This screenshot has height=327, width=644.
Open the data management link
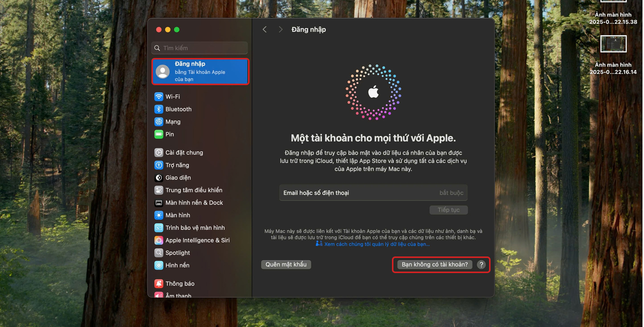pyautogui.click(x=376, y=244)
